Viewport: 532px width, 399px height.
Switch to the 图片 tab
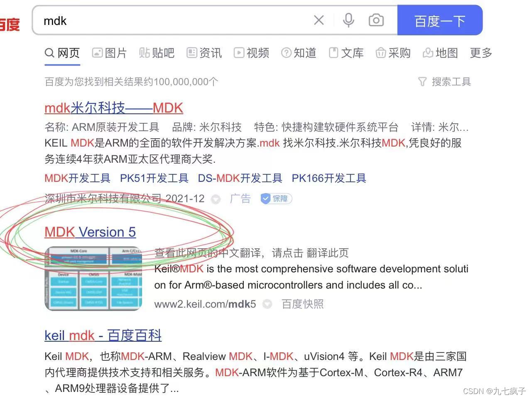tap(109, 53)
